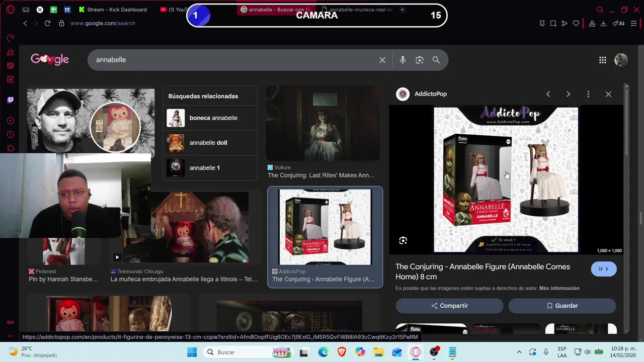Show hidden system tray icons chevron
This screenshot has width=644, height=362.
519,352
